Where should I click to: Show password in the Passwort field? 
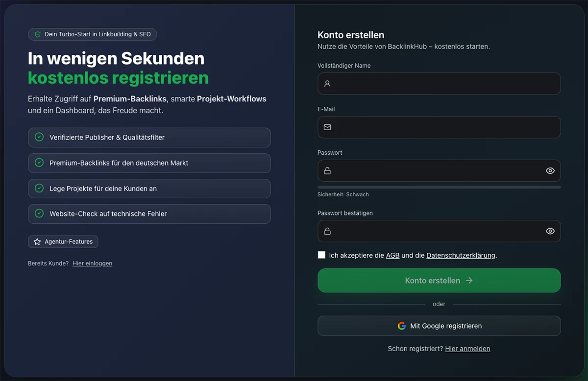click(x=550, y=171)
